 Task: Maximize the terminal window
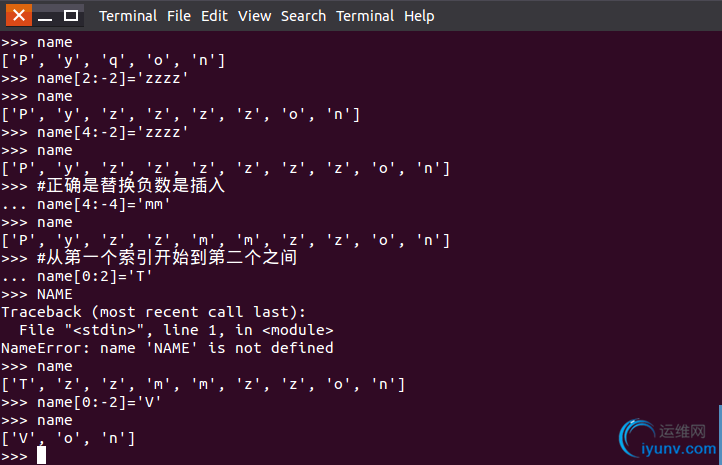point(70,16)
